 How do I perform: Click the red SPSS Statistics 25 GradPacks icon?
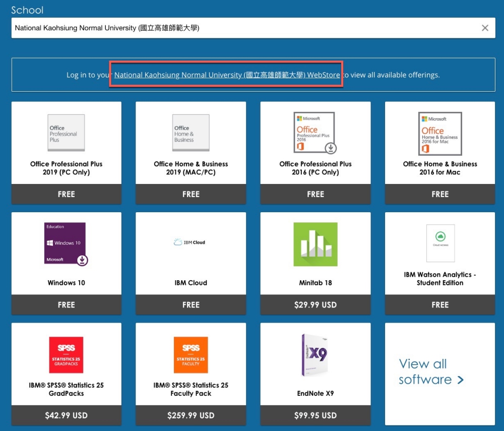(66, 355)
